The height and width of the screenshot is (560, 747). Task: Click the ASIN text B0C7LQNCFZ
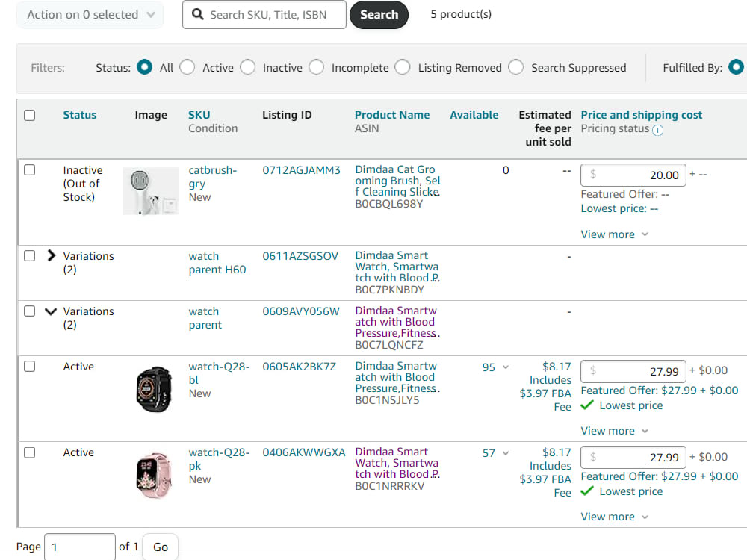(388, 345)
